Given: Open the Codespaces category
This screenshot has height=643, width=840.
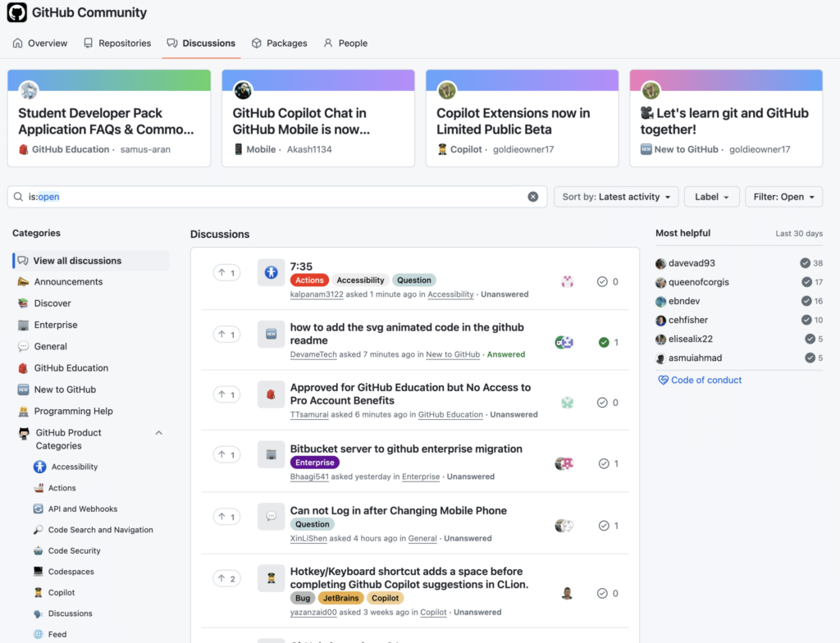Looking at the screenshot, I should coord(39,571).
